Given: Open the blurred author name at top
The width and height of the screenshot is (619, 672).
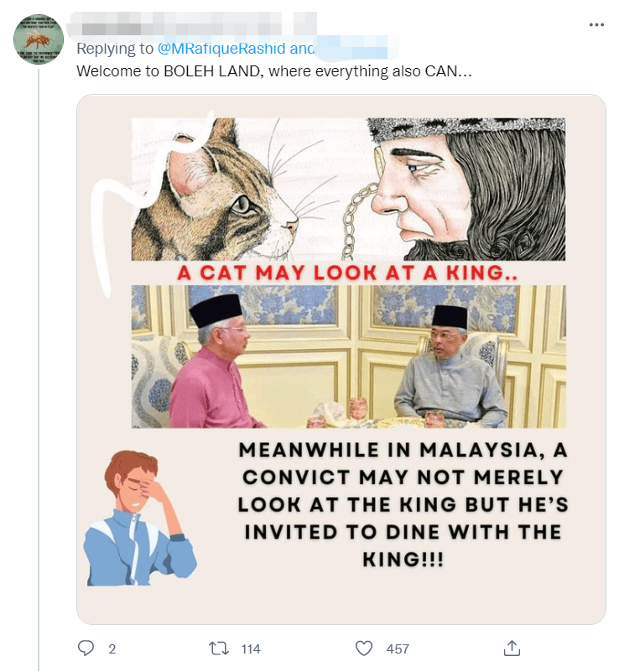Looking at the screenshot, I should [x=193, y=26].
